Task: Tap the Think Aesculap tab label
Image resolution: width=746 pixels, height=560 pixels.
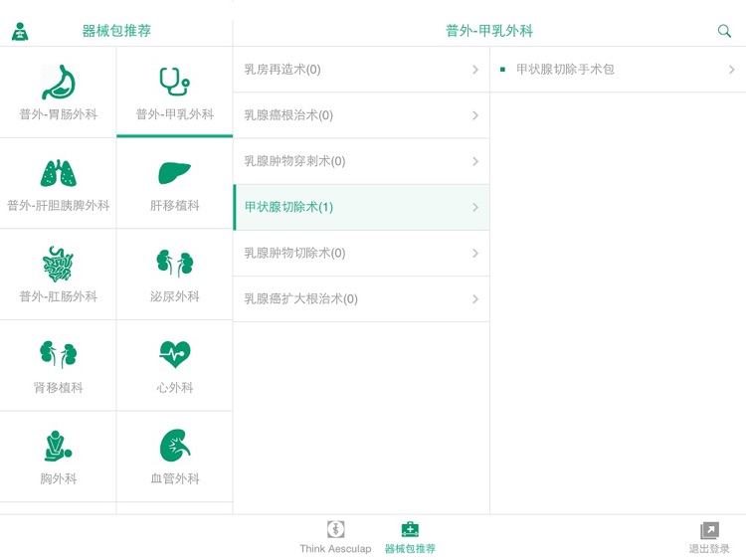Action: [x=335, y=549]
